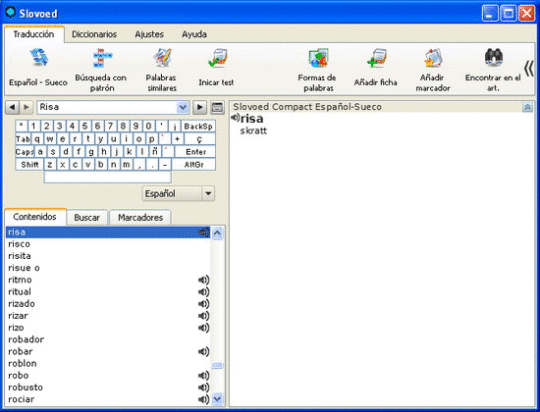Screen dimensions: 540x412
Task: Play pronunciation of risa in article
Action: pyautogui.click(x=235, y=118)
